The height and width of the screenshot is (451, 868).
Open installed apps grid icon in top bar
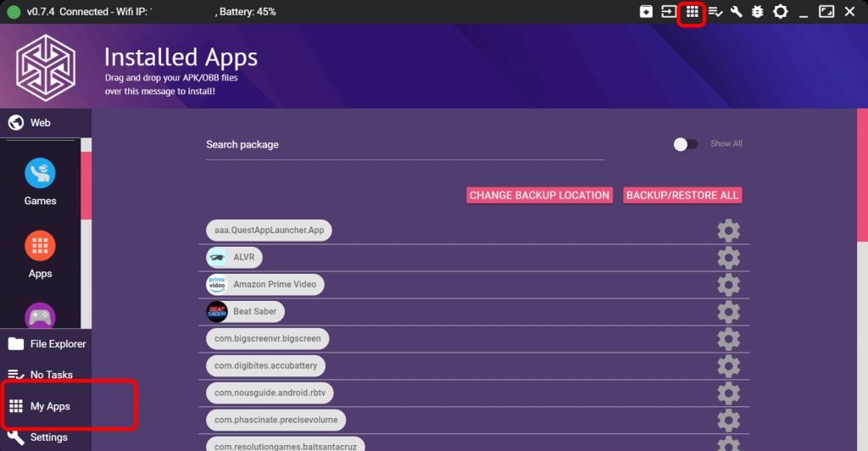pyautogui.click(x=693, y=12)
